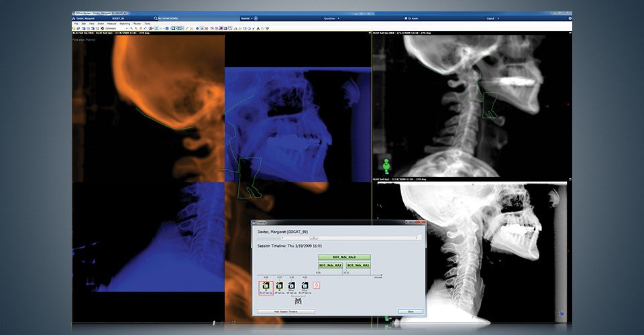Expand the Logout dropdown arrow
Viewport: 644px width, 335px height.
click(498, 19)
